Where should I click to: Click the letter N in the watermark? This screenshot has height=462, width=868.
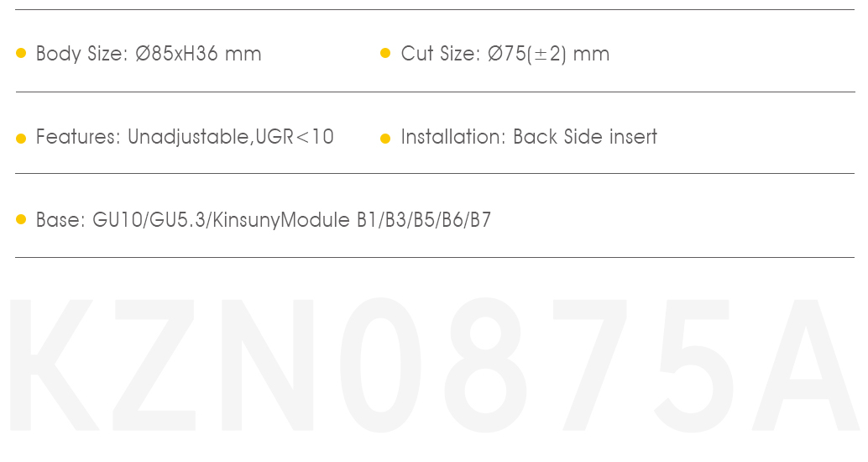[268, 365]
